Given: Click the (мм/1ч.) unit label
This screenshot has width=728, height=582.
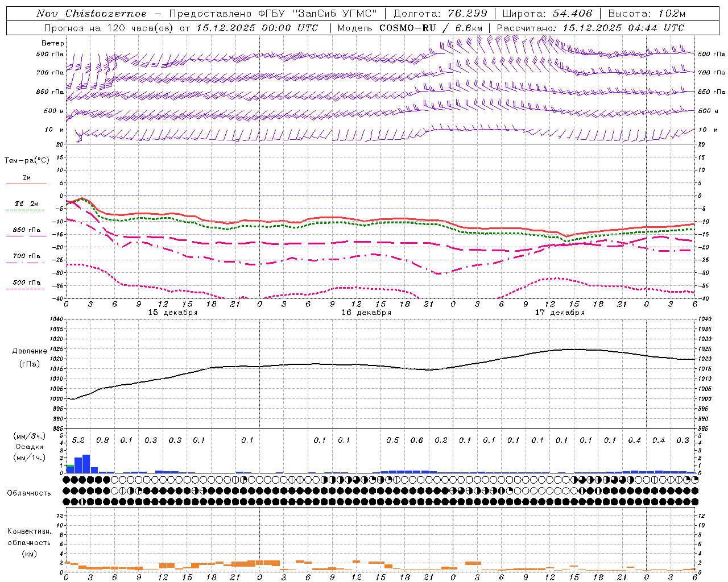Looking at the screenshot, I should (x=29, y=458).
